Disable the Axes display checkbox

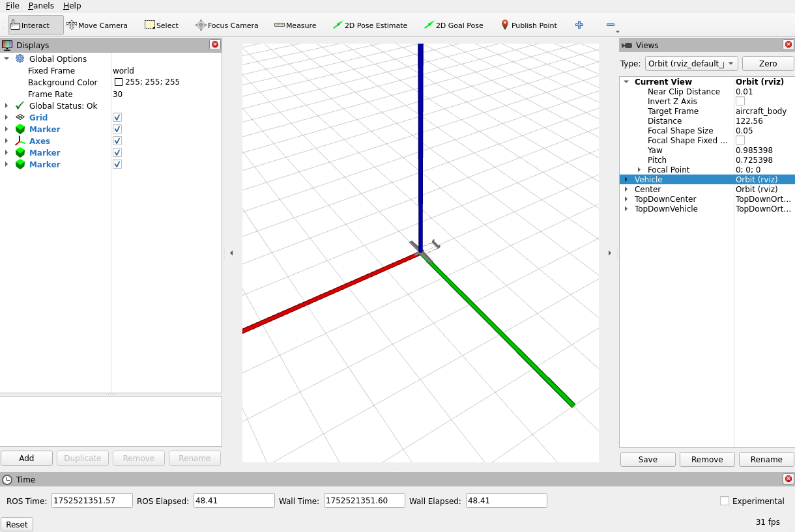pos(117,141)
